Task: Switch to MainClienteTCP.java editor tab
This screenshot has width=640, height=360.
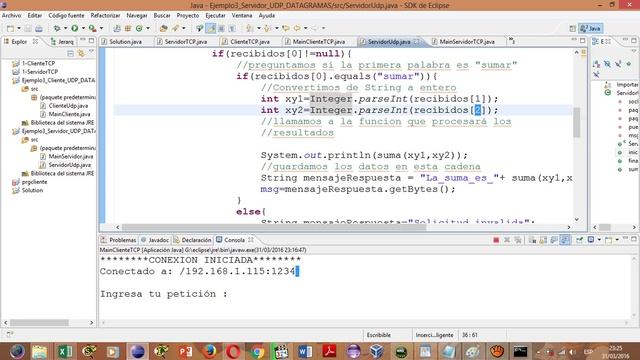Action: tap(319, 42)
